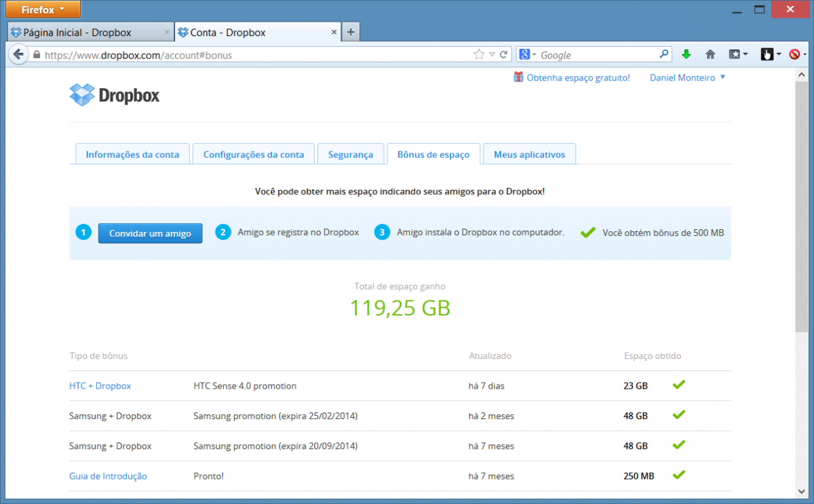The image size is (814, 504).
Task: Click the Convidar um amigo button
Action: point(150,233)
